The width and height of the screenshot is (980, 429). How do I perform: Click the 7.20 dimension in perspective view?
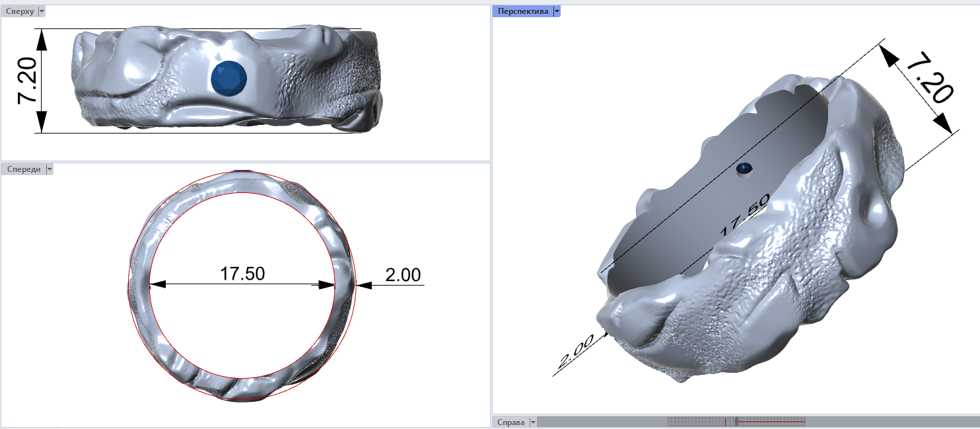click(928, 79)
